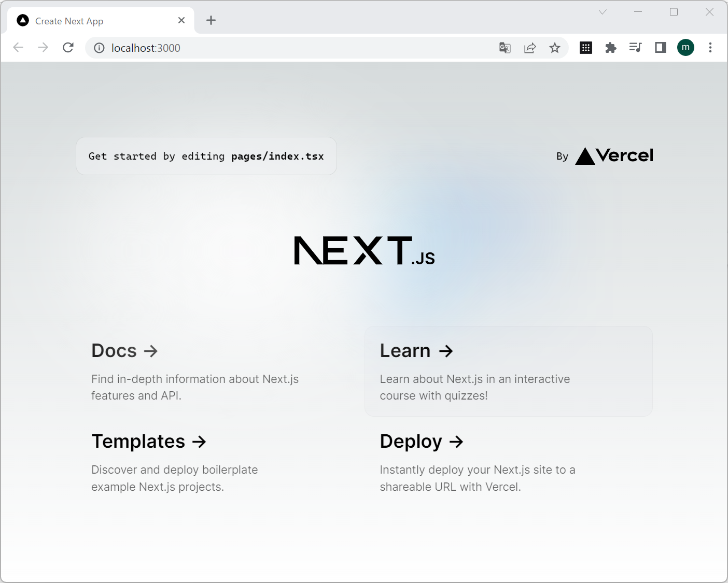728x583 pixels.
Task: View site information icon in address bar
Action: point(99,48)
